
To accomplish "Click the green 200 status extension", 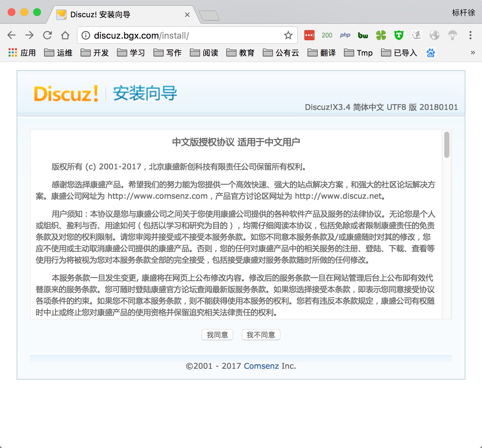I will tap(327, 35).
